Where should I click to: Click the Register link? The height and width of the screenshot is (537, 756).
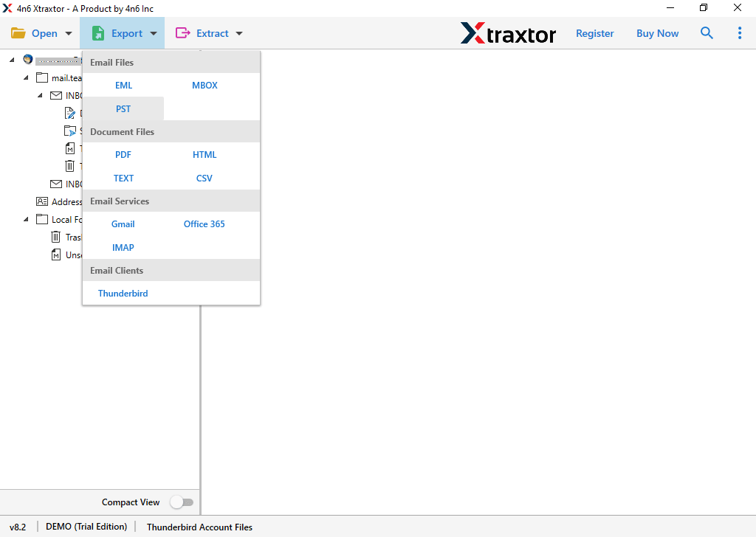coord(594,33)
